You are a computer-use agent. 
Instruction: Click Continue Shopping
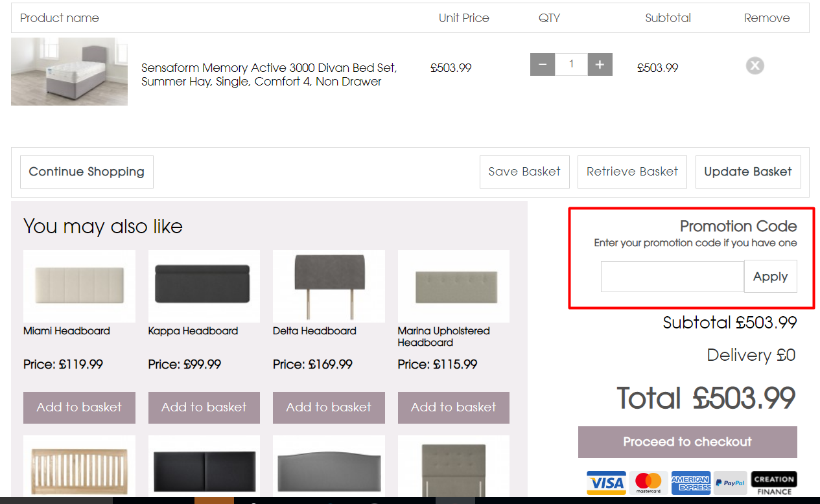86,172
